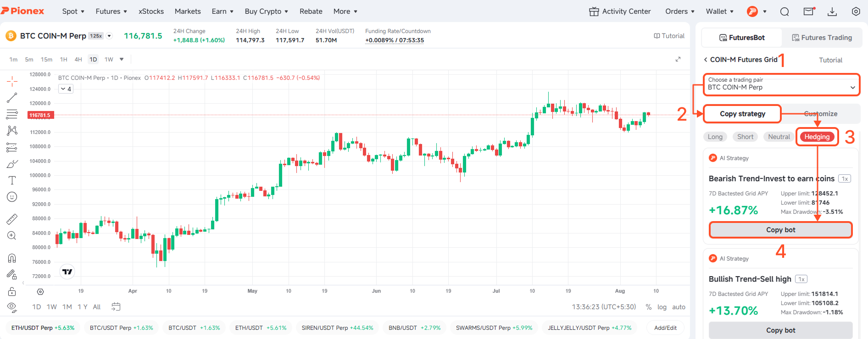Select the Neutral strategy filter
Screen dimensions: 868x339
(779, 137)
